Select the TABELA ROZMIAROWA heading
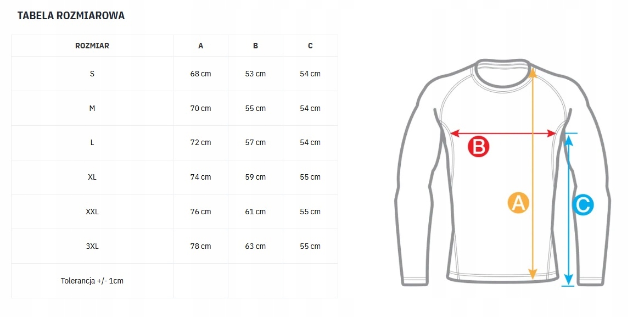This screenshot has height=317, width=644. 71,15
